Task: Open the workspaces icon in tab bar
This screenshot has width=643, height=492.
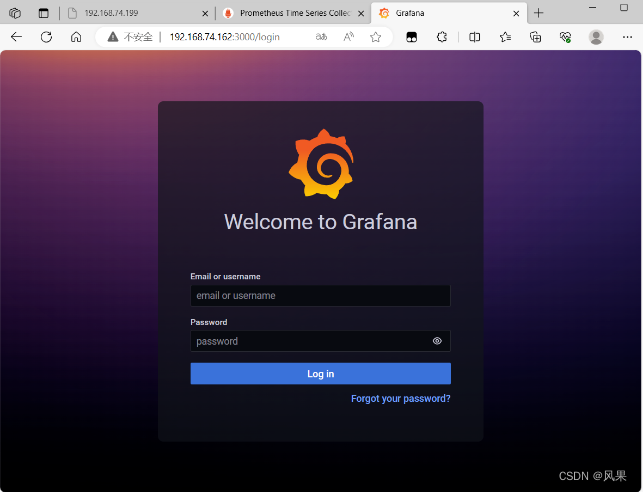Action: (x=15, y=13)
